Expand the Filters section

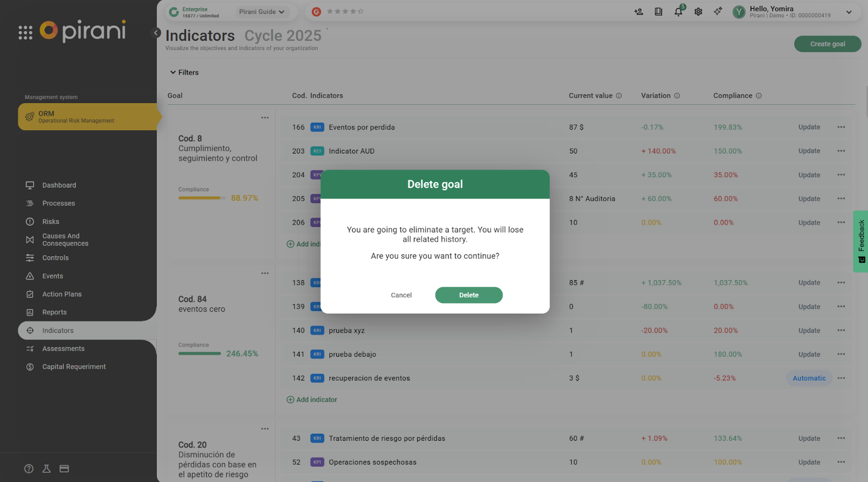(x=184, y=72)
